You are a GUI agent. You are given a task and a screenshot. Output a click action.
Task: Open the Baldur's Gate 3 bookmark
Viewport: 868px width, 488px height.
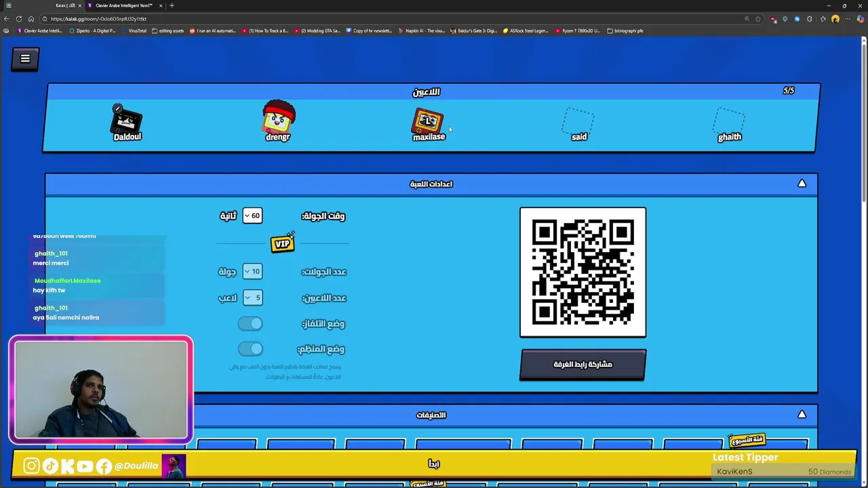point(474,30)
